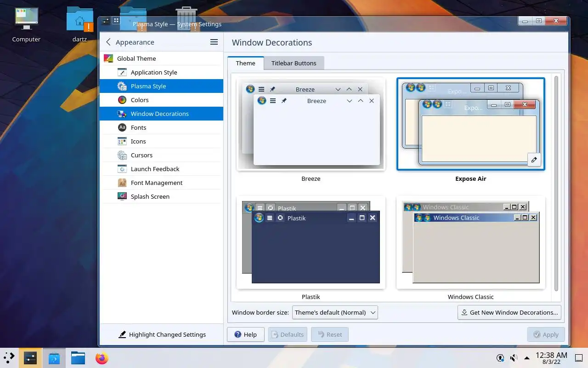The image size is (588, 368).
Task: Launch Firefox from the taskbar
Action: (x=102, y=358)
